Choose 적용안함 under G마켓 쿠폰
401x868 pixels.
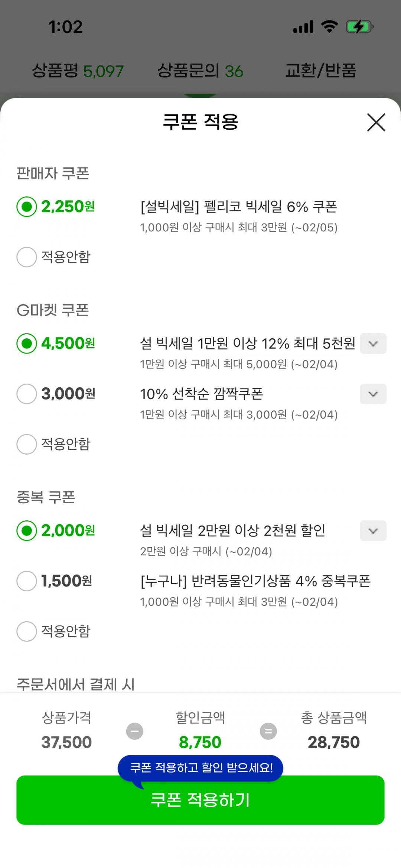pyautogui.click(x=27, y=444)
